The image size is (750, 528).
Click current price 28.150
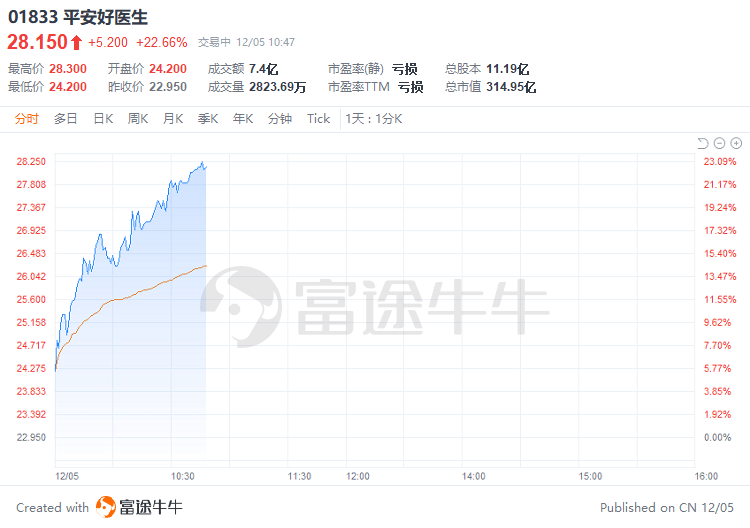[x=37, y=42]
